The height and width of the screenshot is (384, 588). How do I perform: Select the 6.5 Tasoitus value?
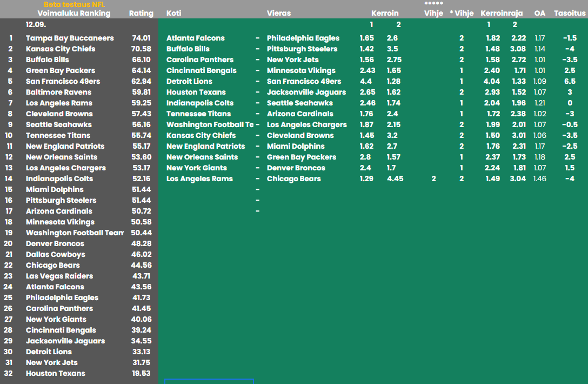(570, 81)
